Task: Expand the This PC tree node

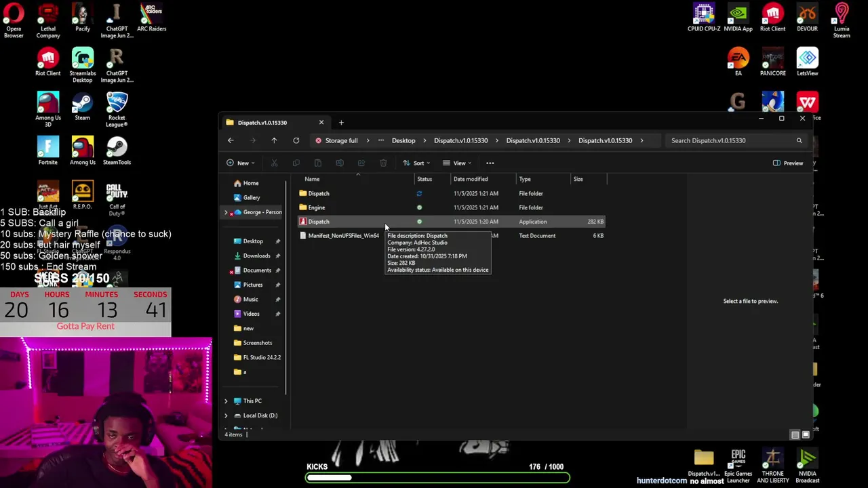Action: click(x=226, y=401)
